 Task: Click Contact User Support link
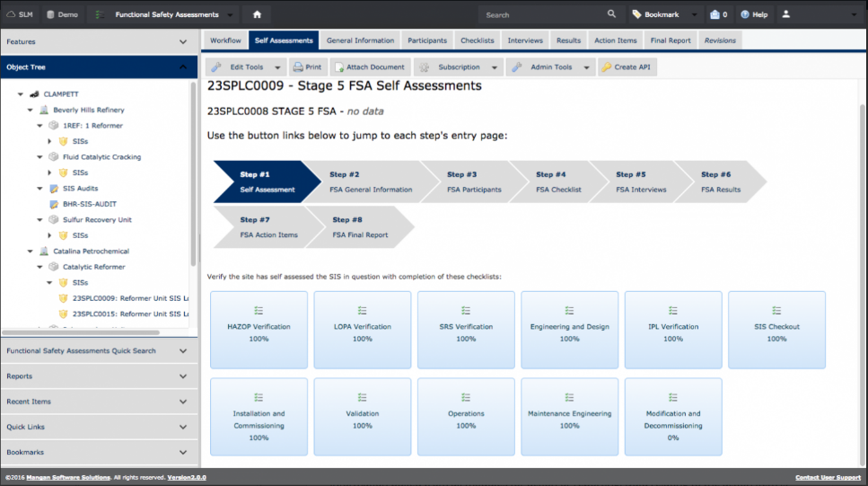point(829,477)
